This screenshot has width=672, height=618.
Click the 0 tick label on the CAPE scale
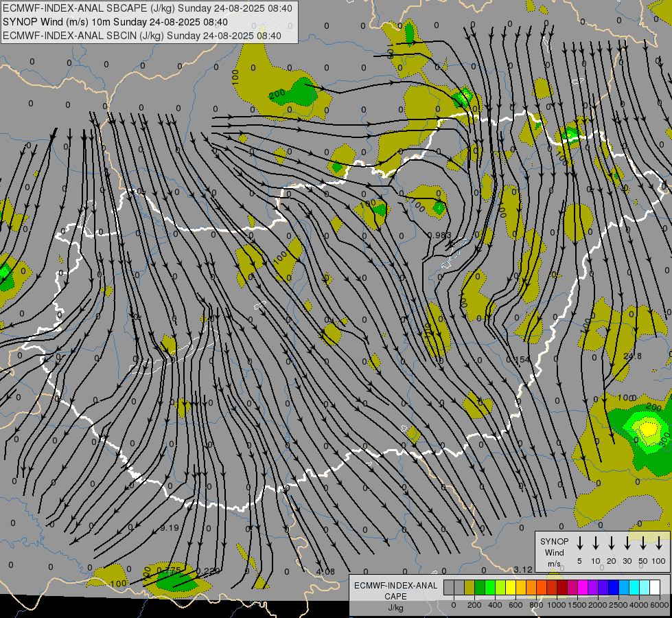(x=454, y=605)
